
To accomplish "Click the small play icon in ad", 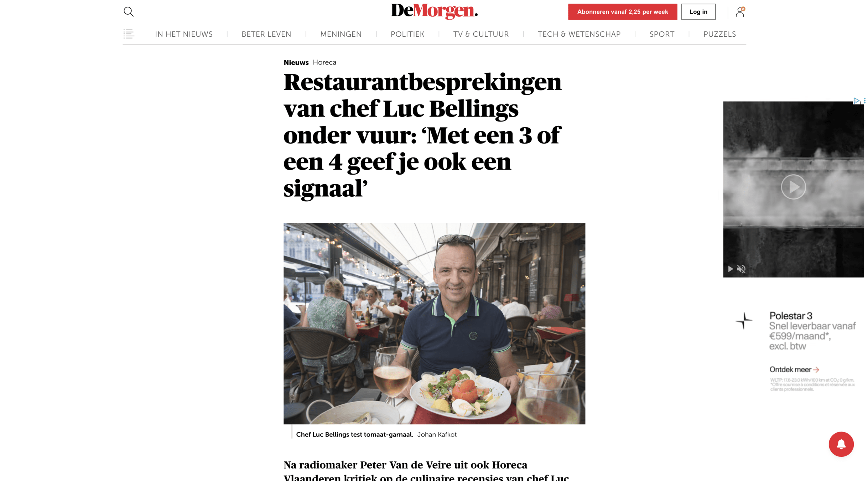I will [x=730, y=269].
